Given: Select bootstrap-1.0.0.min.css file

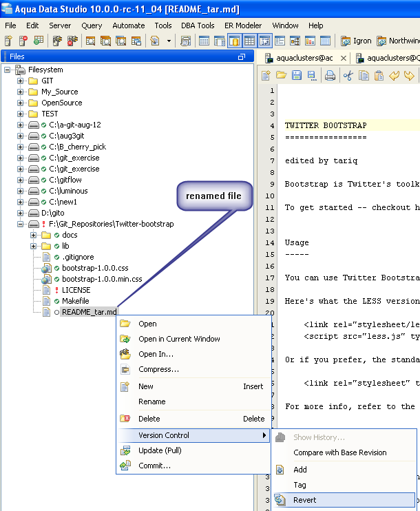Looking at the screenshot, I should [x=102, y=279].
